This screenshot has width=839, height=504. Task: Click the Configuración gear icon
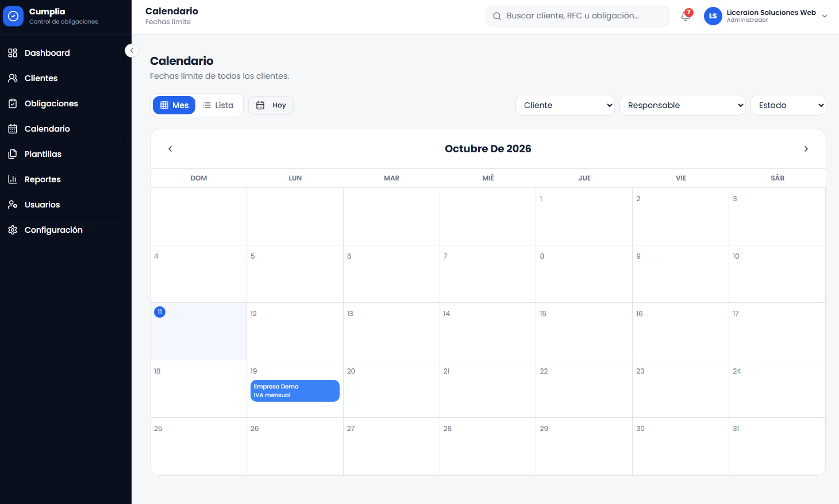point(13,230)
